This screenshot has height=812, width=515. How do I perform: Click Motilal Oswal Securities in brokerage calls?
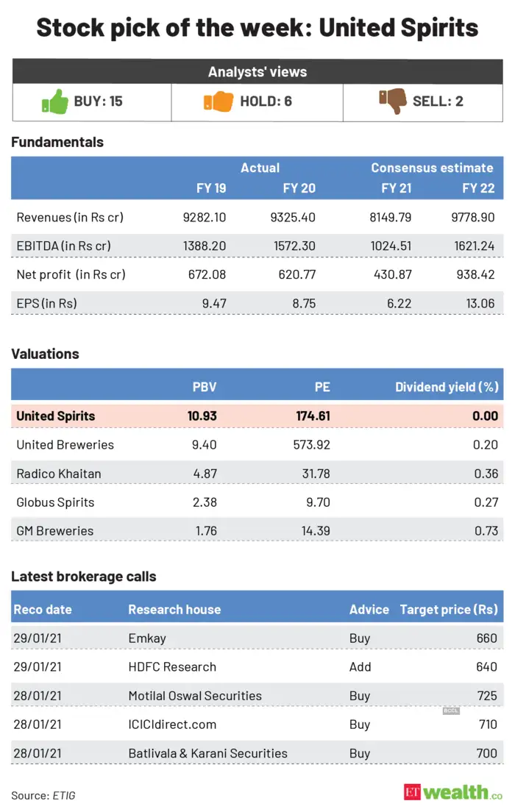[x=195, y=696]
